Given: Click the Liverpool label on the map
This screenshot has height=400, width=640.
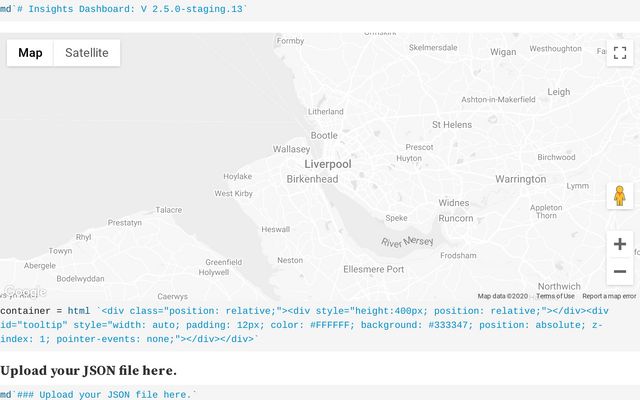Looking at the screenshot, I should [x=328, y=164].
